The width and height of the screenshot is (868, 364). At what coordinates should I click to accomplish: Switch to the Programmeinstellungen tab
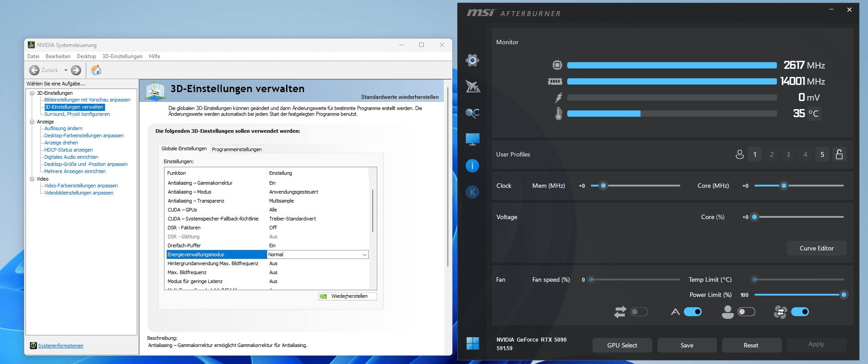(237, 149)
